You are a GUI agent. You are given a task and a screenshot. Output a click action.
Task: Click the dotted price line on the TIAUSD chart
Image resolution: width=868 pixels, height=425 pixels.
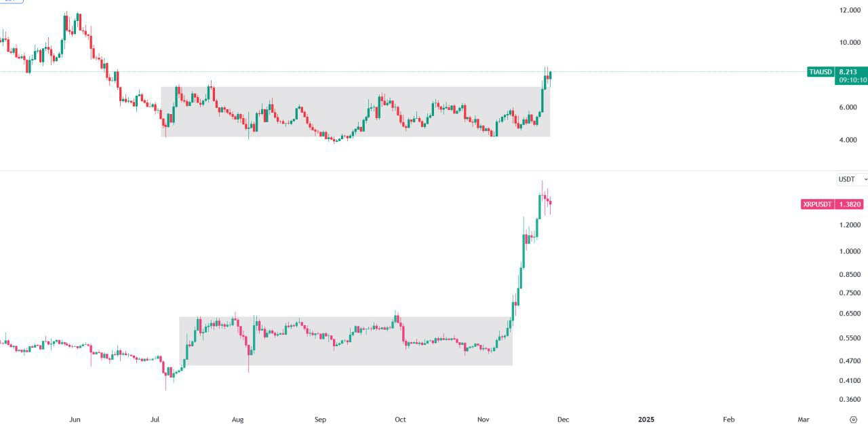click(407, 71)
